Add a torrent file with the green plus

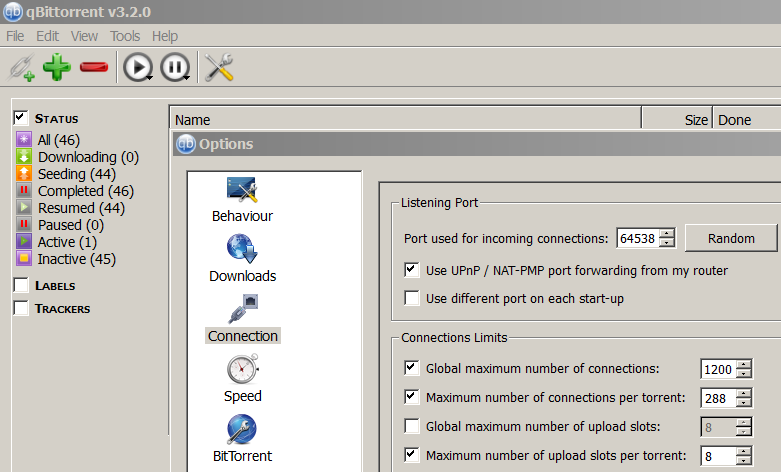pyautogui.click(x=57, y=67)
